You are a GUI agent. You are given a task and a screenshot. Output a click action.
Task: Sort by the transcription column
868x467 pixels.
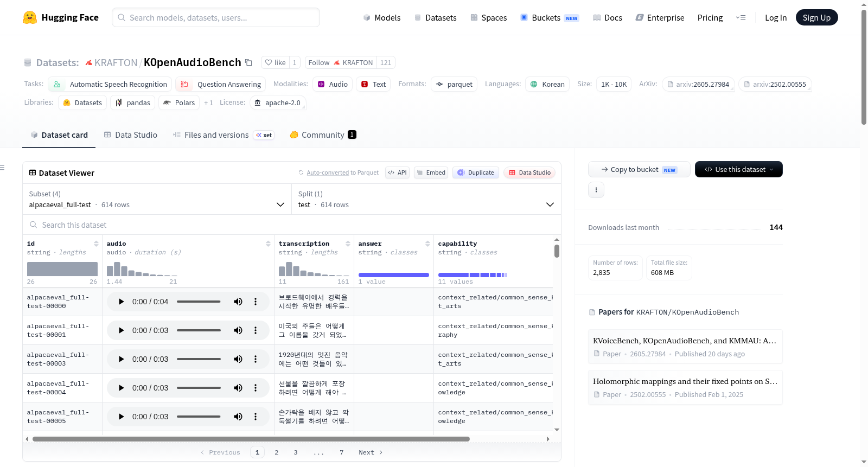(348, 244)
